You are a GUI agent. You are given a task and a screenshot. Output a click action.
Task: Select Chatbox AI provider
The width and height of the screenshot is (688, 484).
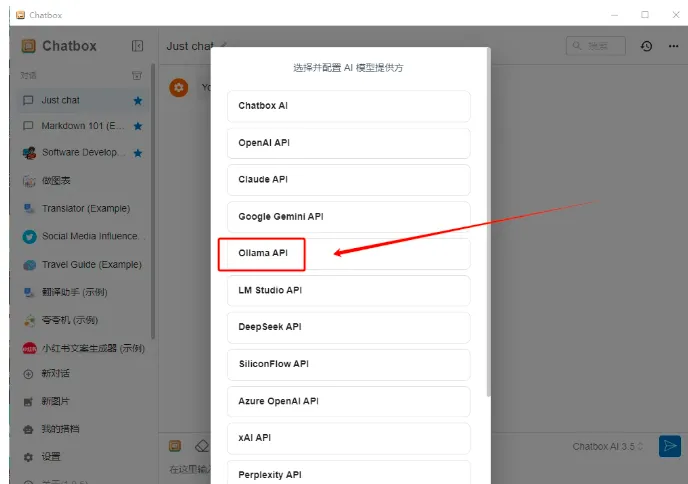pyautogui.click(x=348, y=106)
